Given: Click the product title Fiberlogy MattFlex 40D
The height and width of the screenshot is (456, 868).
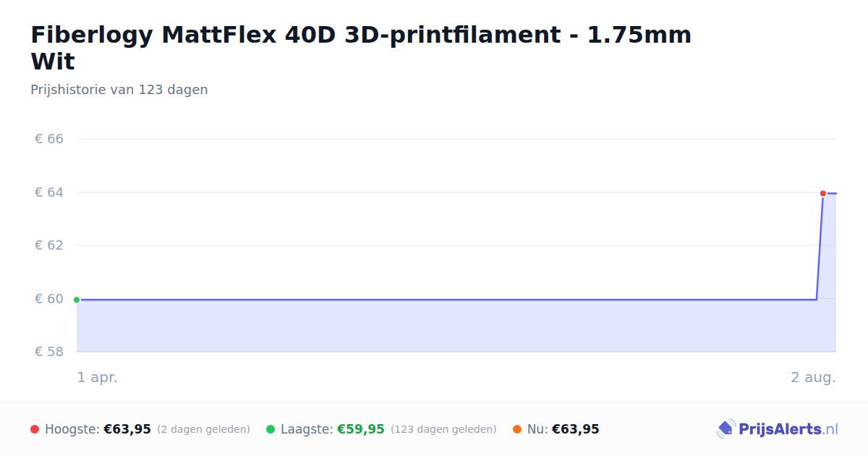Looking at the screenshot, I should click(361, 48).
